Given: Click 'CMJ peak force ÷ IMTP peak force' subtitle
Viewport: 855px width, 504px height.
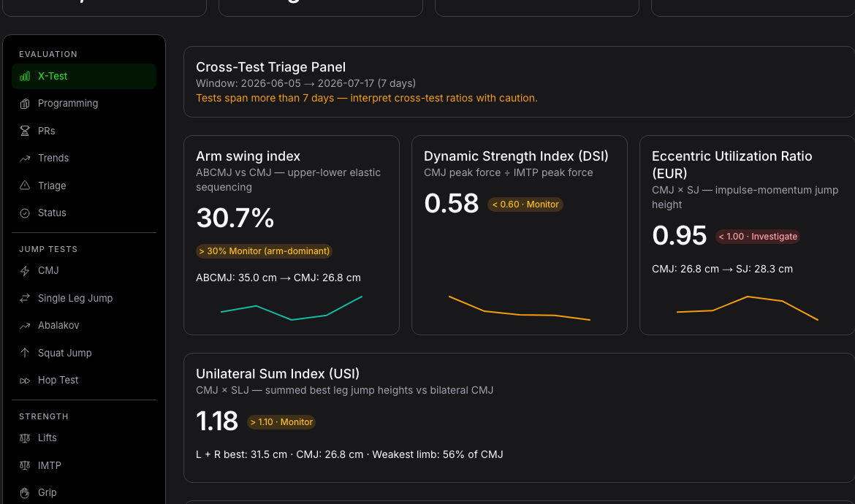Looking at the screenshot, I should 508,172.
